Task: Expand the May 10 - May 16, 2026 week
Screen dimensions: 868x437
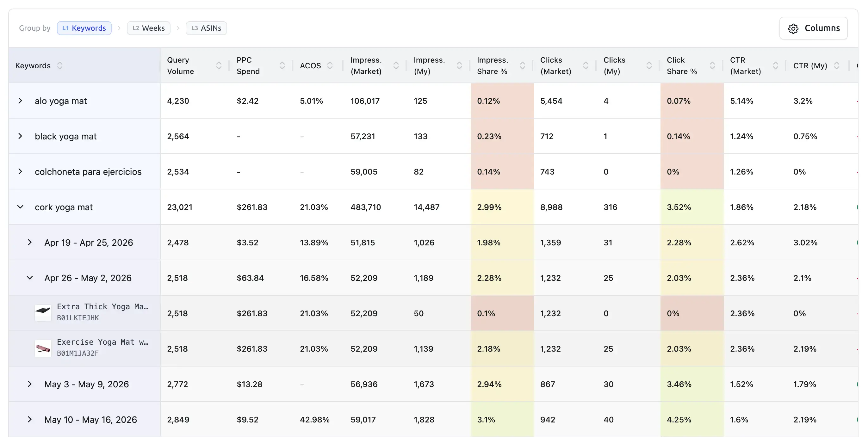Action: 30,420
